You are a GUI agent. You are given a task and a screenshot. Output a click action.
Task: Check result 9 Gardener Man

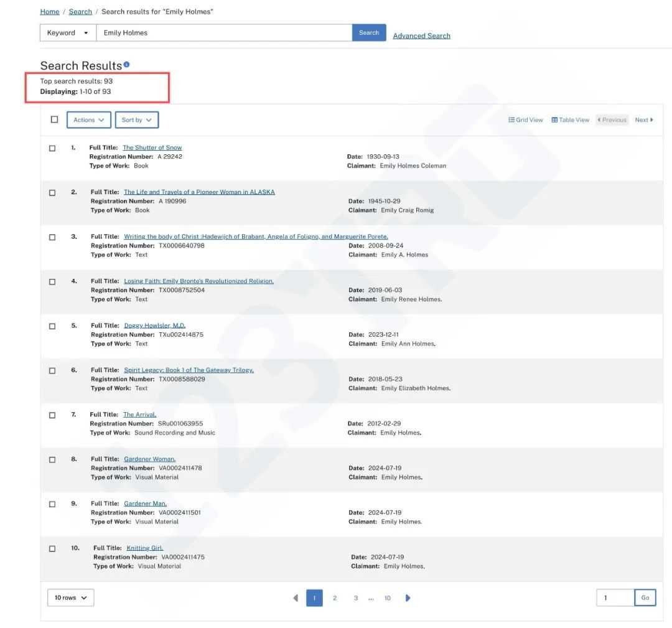[52, 505]
